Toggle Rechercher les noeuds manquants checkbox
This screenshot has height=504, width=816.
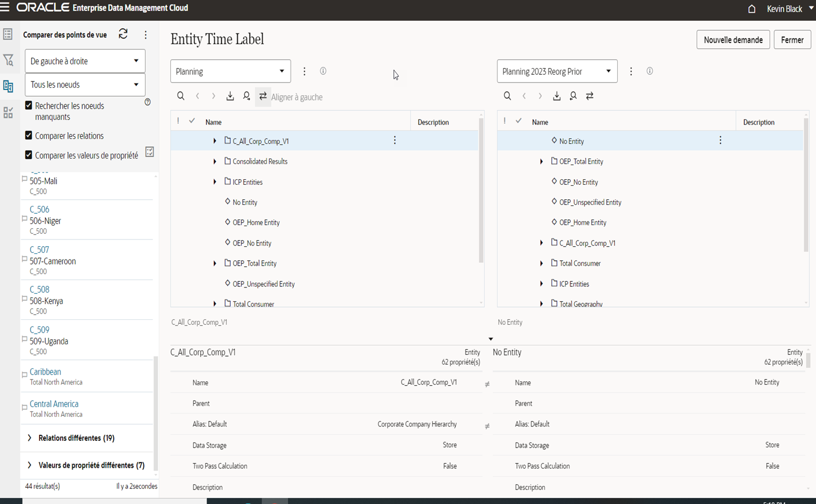[28, 105]
